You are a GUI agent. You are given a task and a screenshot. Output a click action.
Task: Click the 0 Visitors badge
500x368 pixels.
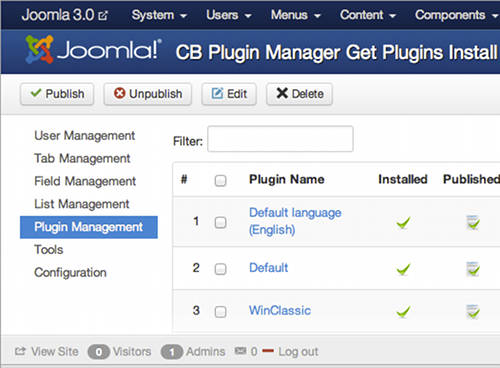pyautogui.click(x=99, y=352)
